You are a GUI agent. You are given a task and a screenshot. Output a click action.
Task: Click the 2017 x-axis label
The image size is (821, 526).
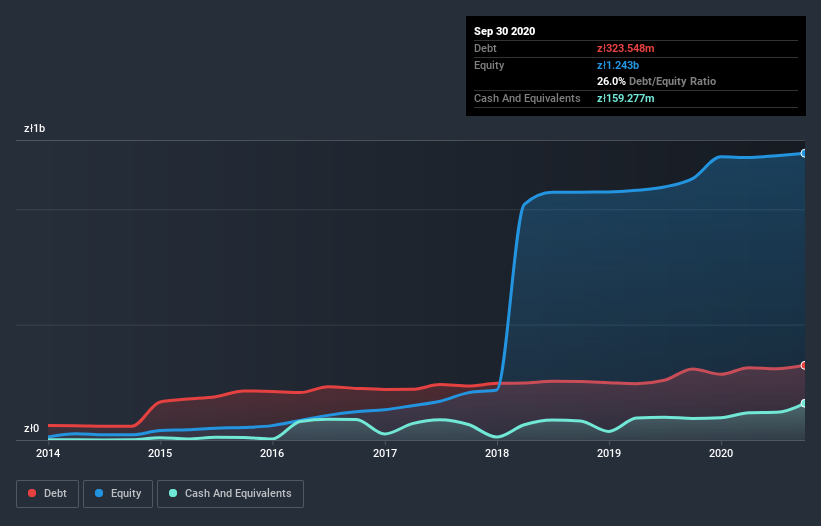coord(385,453)
